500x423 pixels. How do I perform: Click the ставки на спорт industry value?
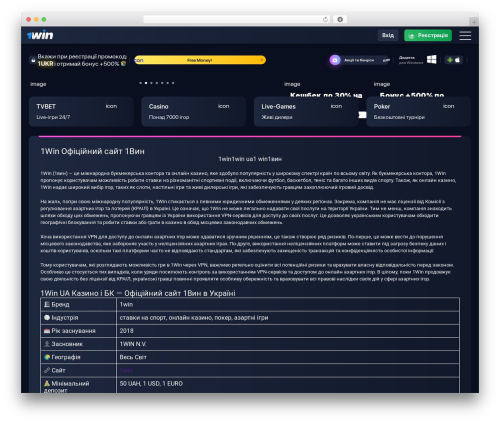coord(288,318)
